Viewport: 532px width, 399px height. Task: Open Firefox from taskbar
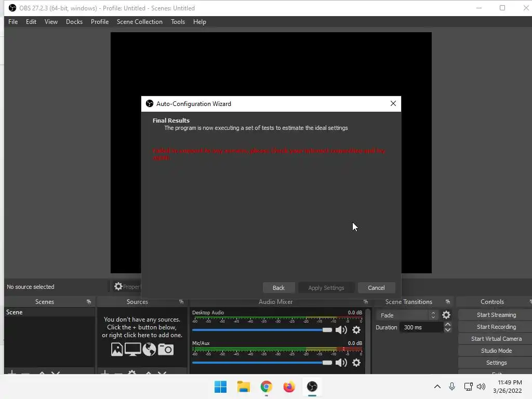pyautogui.click(x=289, y=387)
